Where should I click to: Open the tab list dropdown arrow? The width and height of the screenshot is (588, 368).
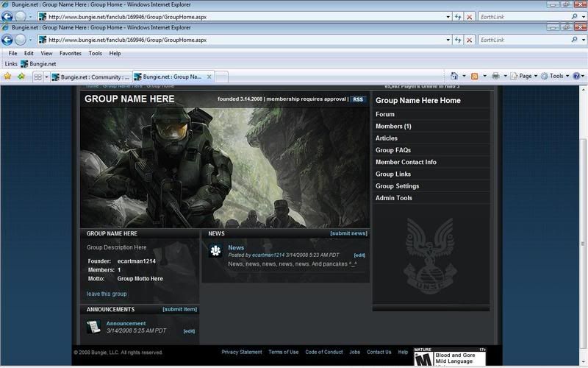point(47,77)
